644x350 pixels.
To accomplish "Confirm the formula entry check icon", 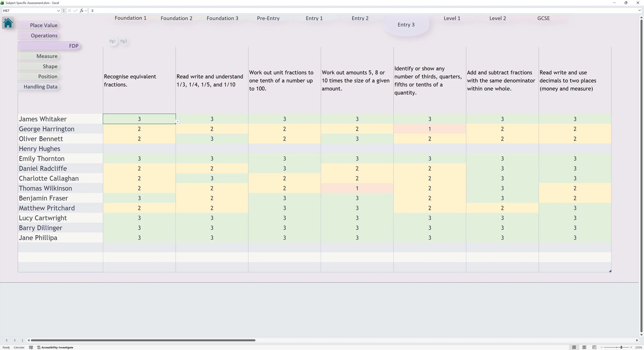I will (x=75, y=11).
